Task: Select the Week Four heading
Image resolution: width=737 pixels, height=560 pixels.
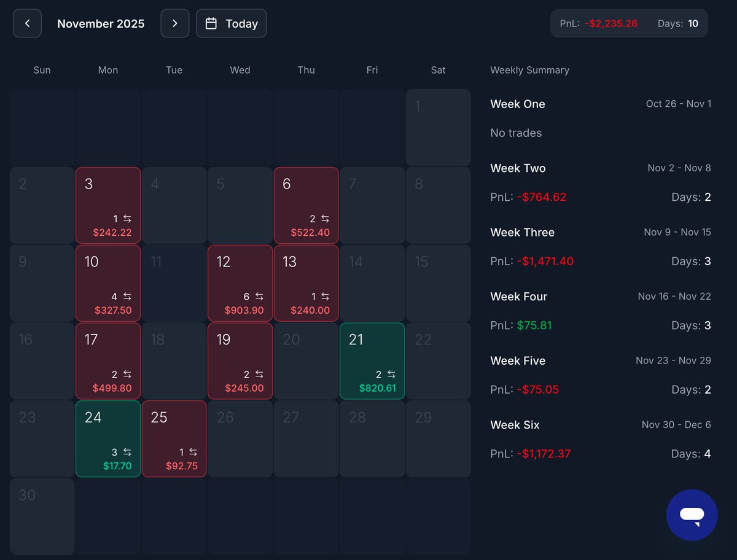Action: coord(518,297)
